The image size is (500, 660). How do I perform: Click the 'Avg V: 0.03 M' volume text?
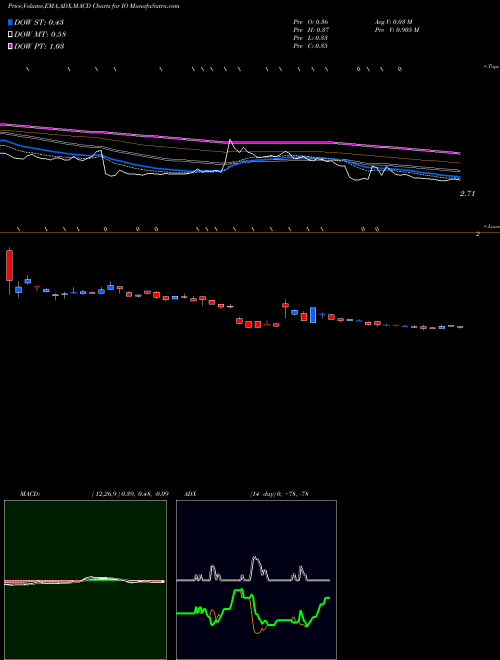tap(394, 22)
